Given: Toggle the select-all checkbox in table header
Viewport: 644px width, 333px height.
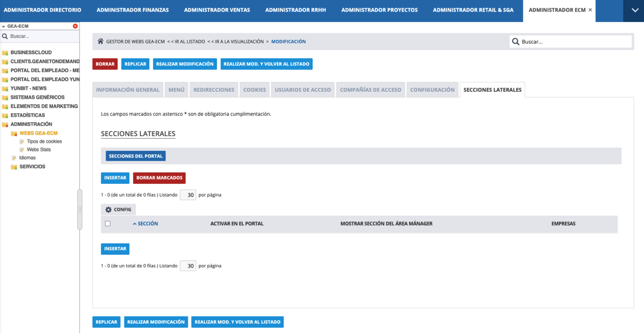Looking at the screenshot, I should tap(107, 224).
